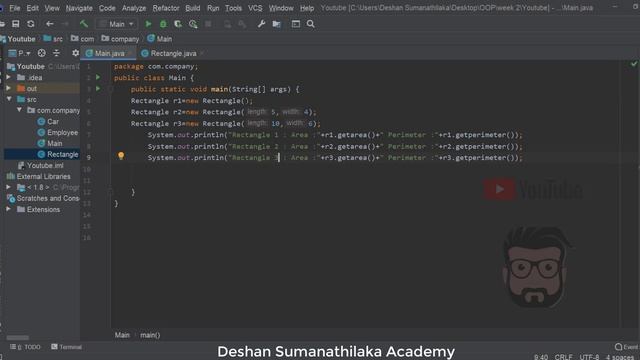Viewport: 640px width, 360px height.
Task: Open settings via the wrench icon
Action: click(x=261, y=24)
